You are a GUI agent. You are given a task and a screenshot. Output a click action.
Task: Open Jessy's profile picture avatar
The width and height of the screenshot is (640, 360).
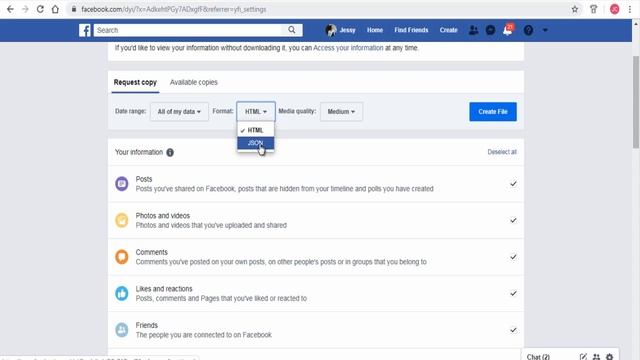click(x=331, y=30)
